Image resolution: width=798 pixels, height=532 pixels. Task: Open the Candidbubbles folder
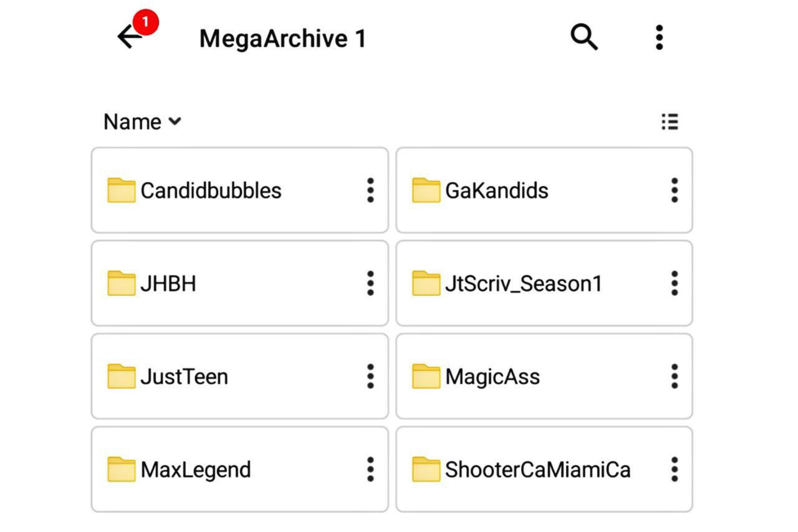pyautogui.click(x=211, y=190)
